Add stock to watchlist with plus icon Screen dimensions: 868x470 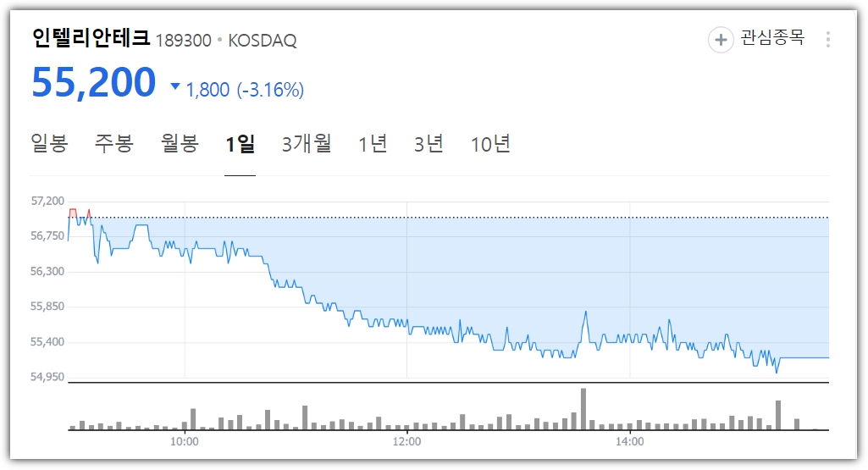pyautogui.click(x=721, y=40)
